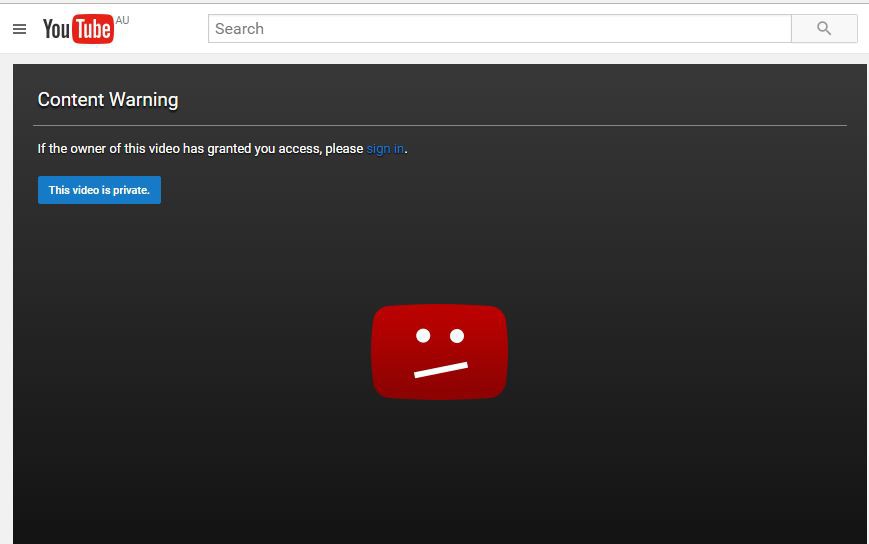Click the divider line under Content Warning
The width and height of the screenshot is (869, 544).
(440, 125)
